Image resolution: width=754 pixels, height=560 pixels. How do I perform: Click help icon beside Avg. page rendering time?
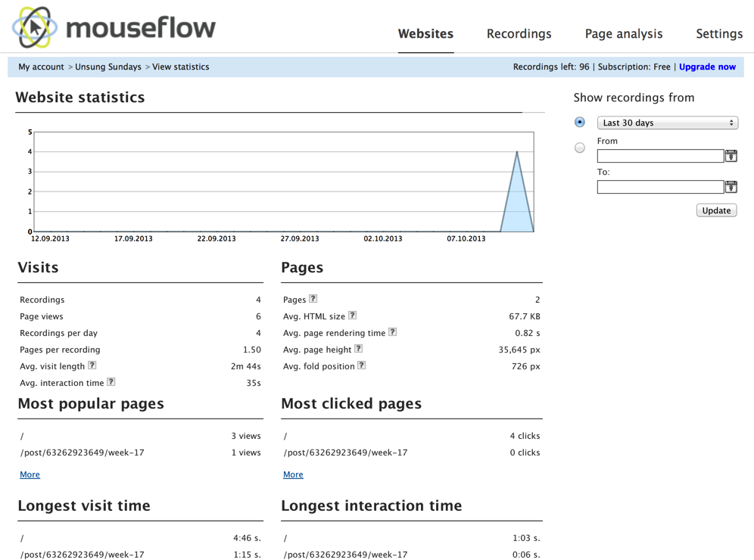tap(392, 332)
